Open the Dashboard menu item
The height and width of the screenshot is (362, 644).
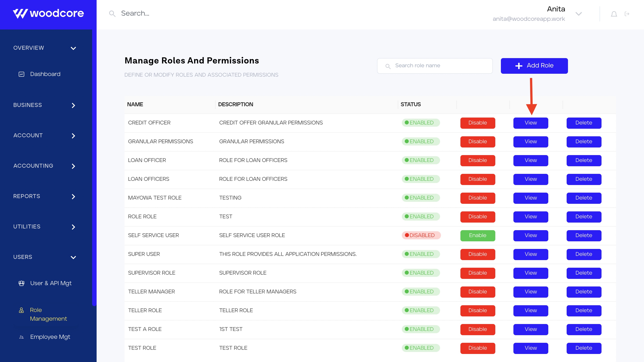pyautogui.click(x=45, y=74)
